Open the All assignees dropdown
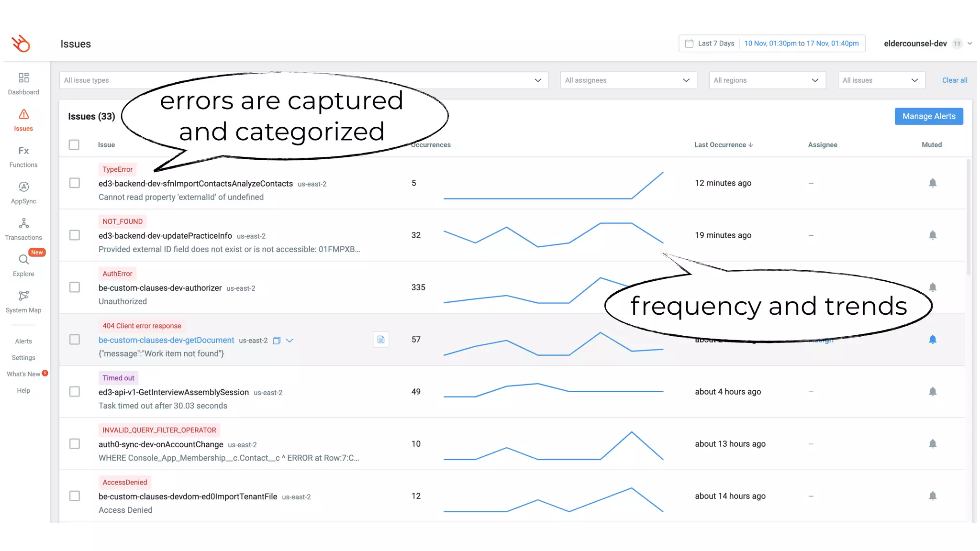 [x=628, y=80]
